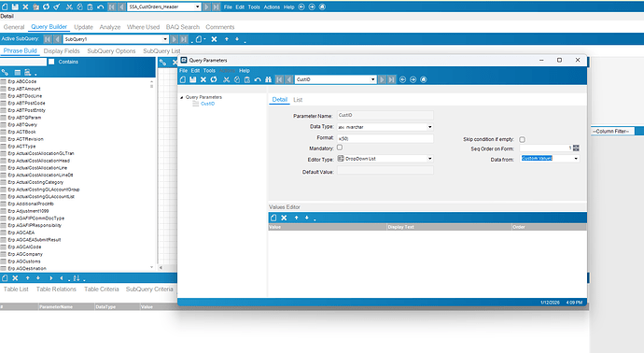This screenshot has height=353, width=644.
Task: Open the Where Used tab
Action: click(x=143, y=27)
